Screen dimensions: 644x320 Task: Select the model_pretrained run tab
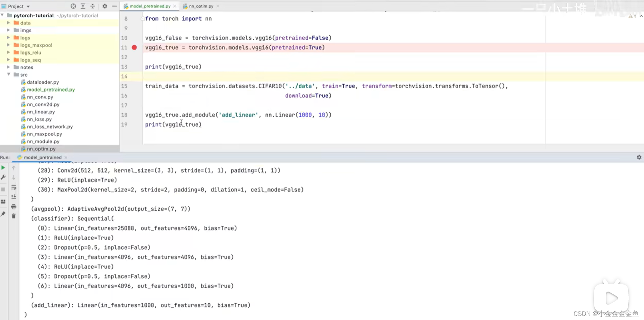coord(43,157)
